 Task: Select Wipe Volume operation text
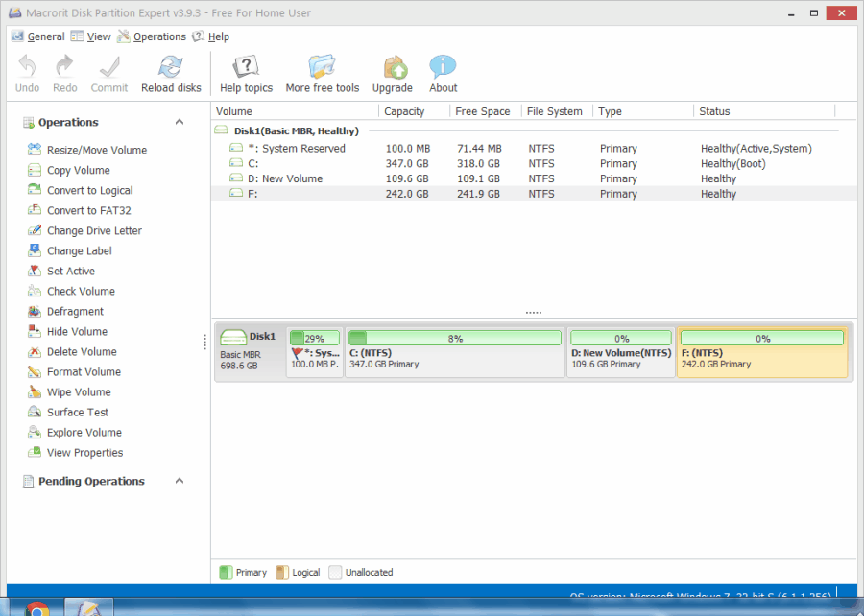pyautogui.click(x=79, y=391)
